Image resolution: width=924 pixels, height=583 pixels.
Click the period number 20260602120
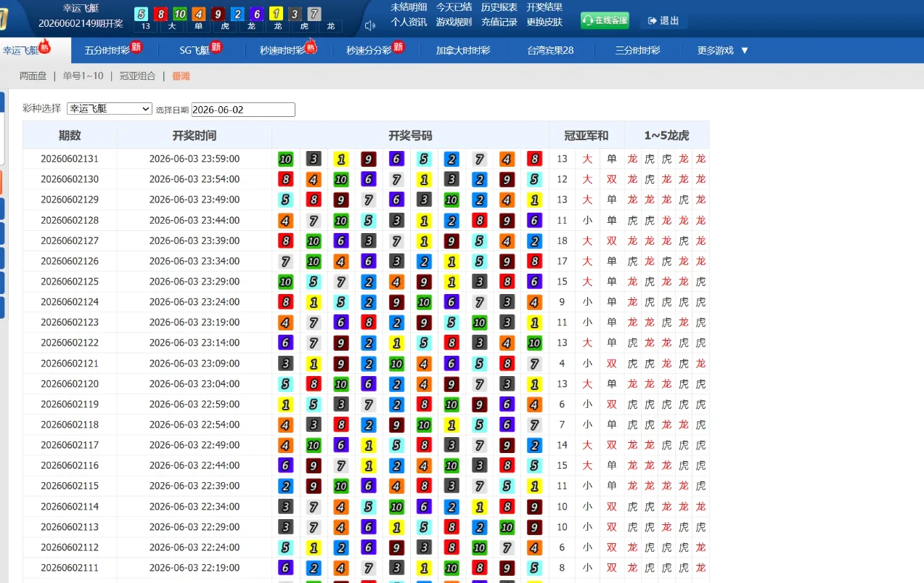70,383
